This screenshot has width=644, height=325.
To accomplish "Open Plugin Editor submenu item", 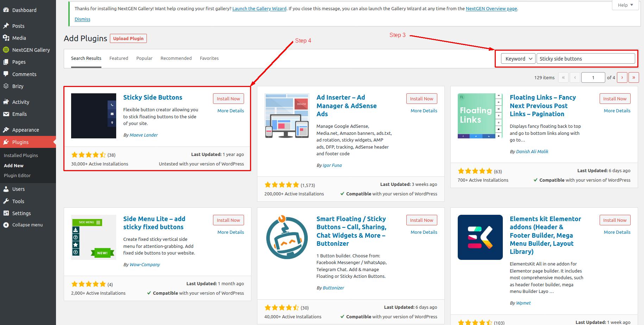I will (17, 175).
